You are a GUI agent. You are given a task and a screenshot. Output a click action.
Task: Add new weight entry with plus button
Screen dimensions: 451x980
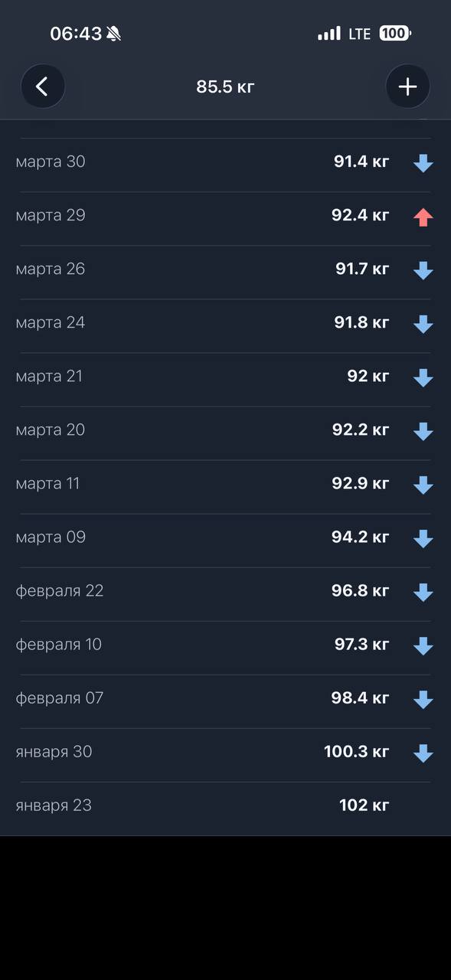(407, 87)
